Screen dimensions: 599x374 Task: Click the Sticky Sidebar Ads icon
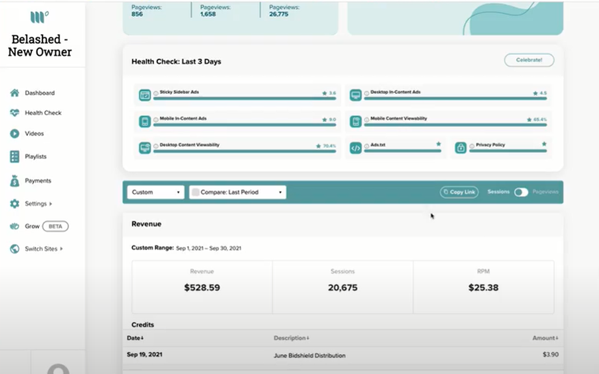pos(145,95)
